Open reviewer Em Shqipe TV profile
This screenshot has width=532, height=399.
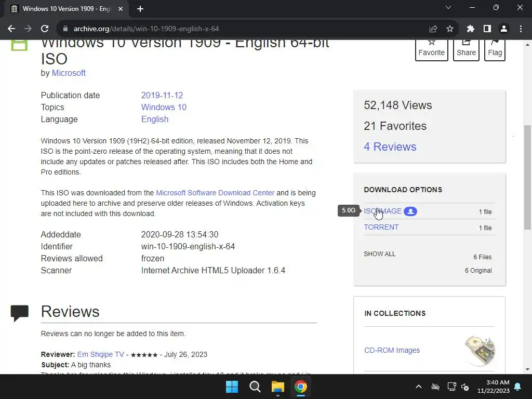coord(100,354)
